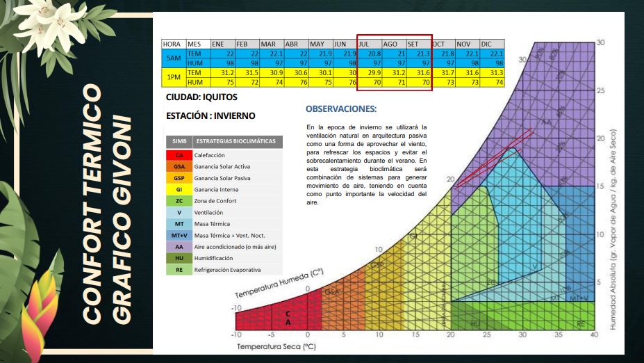Click the green ZC legend swatch

[179, 201]
